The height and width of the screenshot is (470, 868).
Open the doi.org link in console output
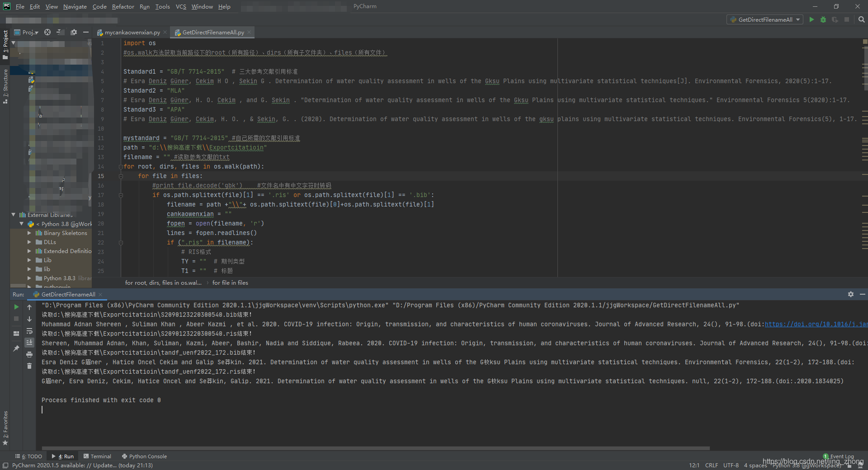[x=816, y=324]
